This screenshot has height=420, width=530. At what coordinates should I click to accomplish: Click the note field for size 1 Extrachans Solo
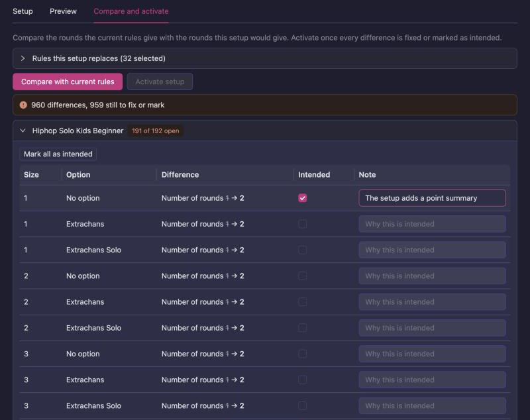433,250
